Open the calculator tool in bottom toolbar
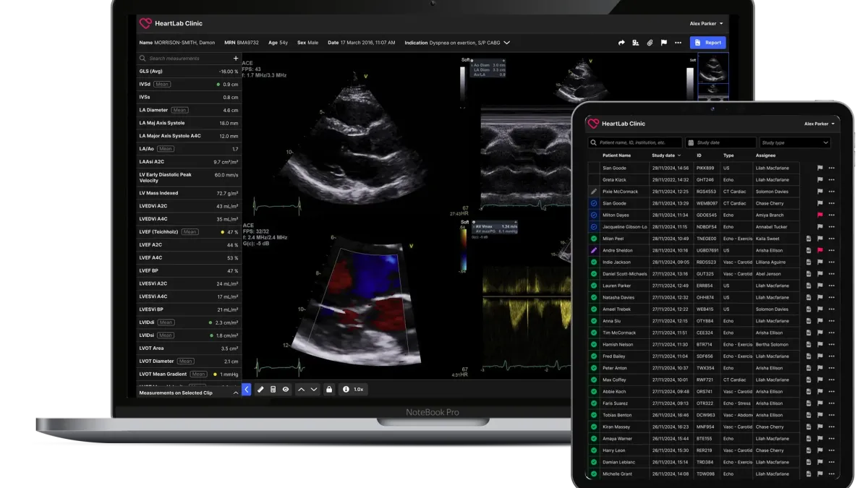The height and width of the screenshot is (488, 868). coord(273,389)
